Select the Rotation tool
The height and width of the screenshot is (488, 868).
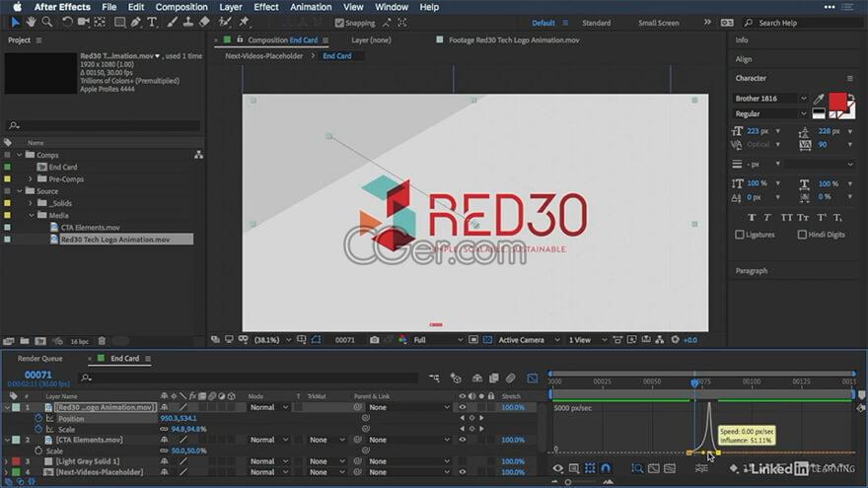pyautogui.click(x=67, y=22)
